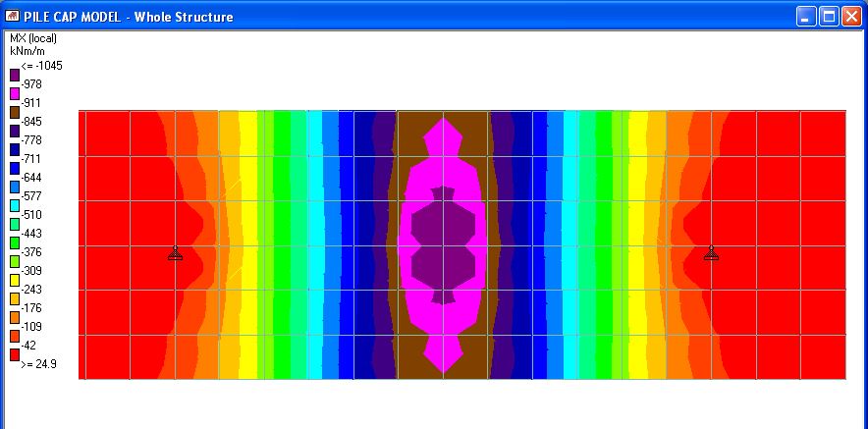Click the left pinned support symbol
Screen dimensions: 868x429
[176, 253]
